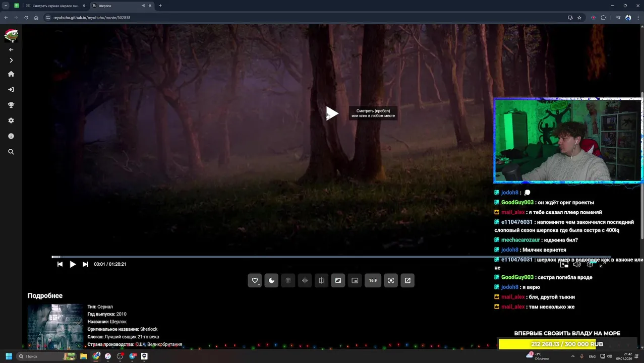This screenshot has width=644, height=363.
Task: Click the browser Forward button
Action: click(16, 18)
